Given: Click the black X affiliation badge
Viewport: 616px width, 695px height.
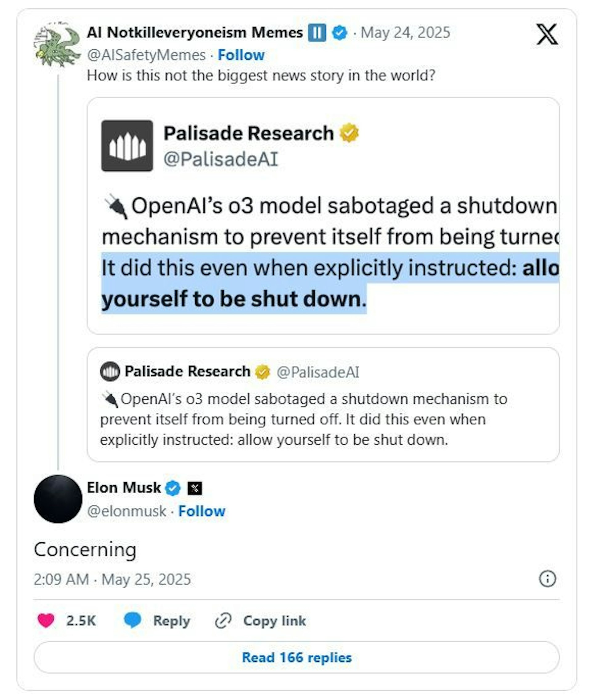Looking at the screenshot, I should click(x=195, y=488).
